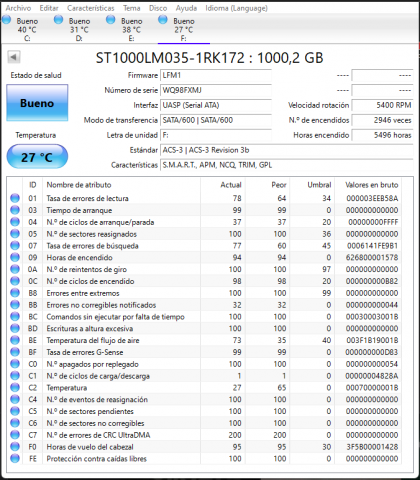
Task: Click the Umbral column header
Action: coord(311,185)
